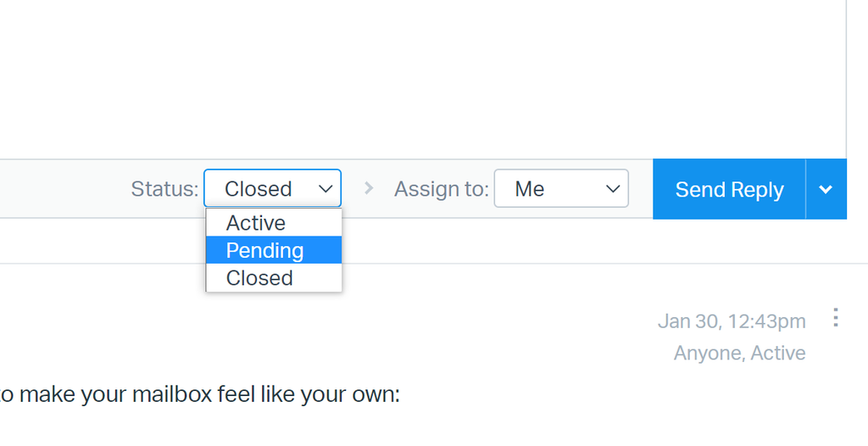The height and width of the screenshot is (446, 868).
Task: Click the gray arrow between Status and Assign
Action: tap(369, 188)
